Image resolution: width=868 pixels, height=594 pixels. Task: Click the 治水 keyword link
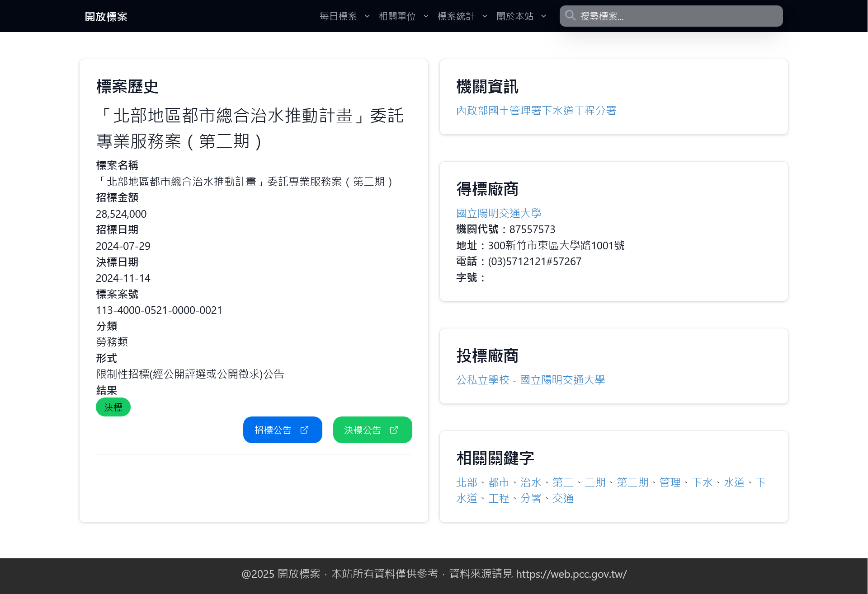point(531,482)
